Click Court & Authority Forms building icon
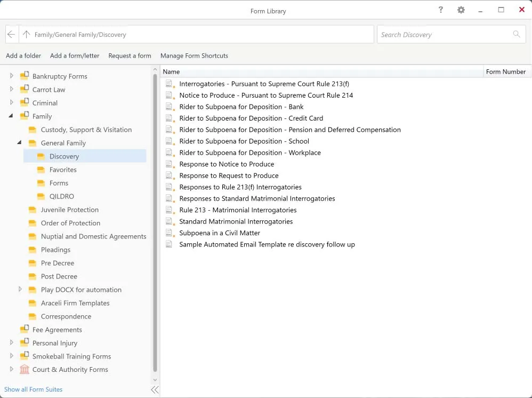Screen dimensions: 532x398 25,369
